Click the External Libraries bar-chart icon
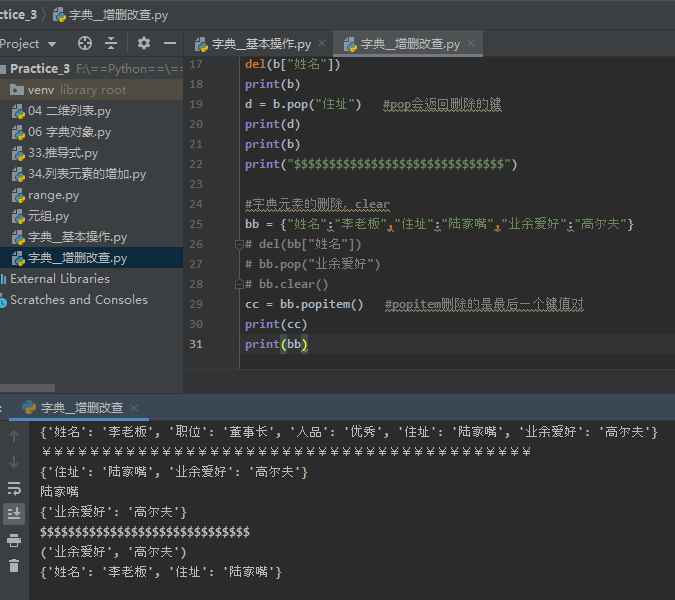 (3, 279)
